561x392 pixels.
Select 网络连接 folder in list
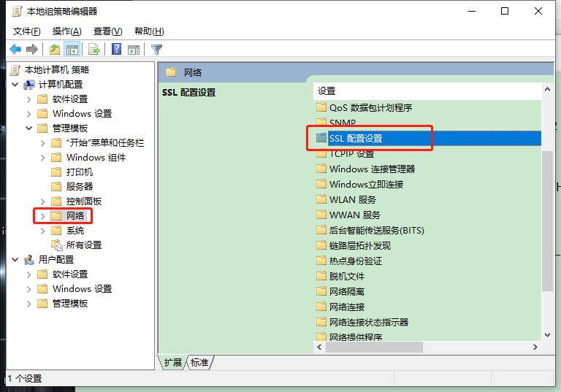pos(347,307)
